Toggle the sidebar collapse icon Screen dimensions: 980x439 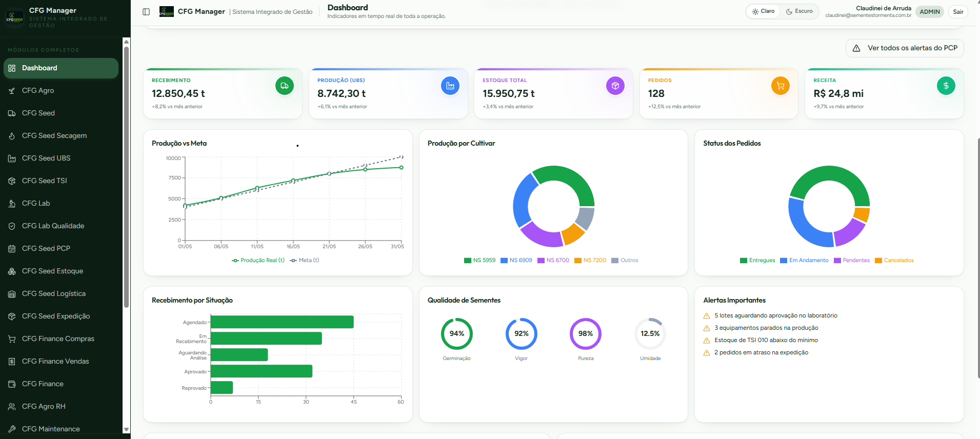click(146, 12)
